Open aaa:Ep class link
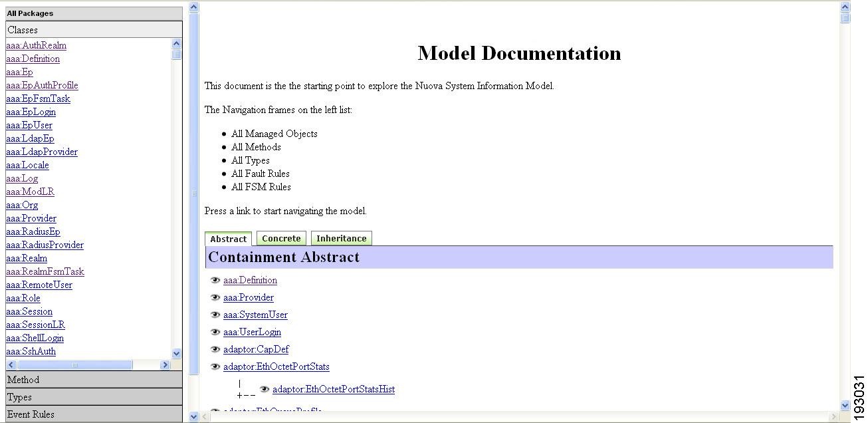The height and width of the screenshot is (423, 868). (19, 72)
